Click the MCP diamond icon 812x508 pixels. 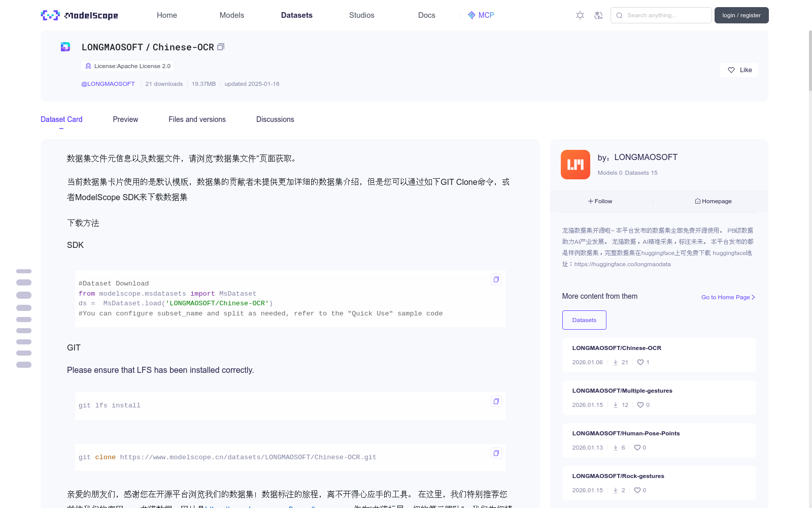(471, 15)
